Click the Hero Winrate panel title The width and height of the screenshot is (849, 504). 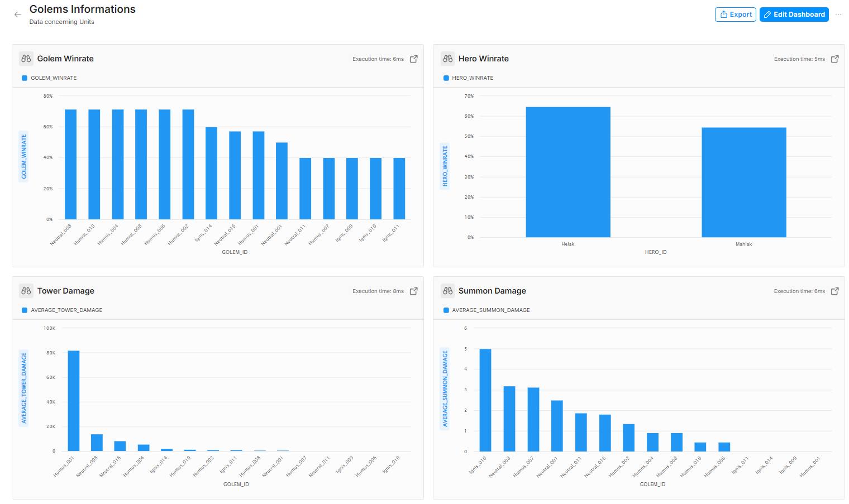point(484,59)
